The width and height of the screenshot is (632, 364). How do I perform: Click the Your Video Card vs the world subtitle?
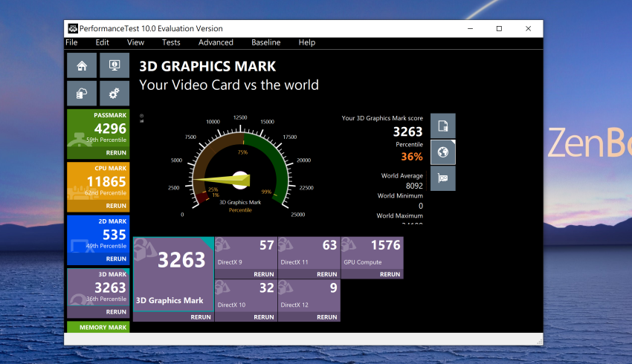(x=229, y=85)
